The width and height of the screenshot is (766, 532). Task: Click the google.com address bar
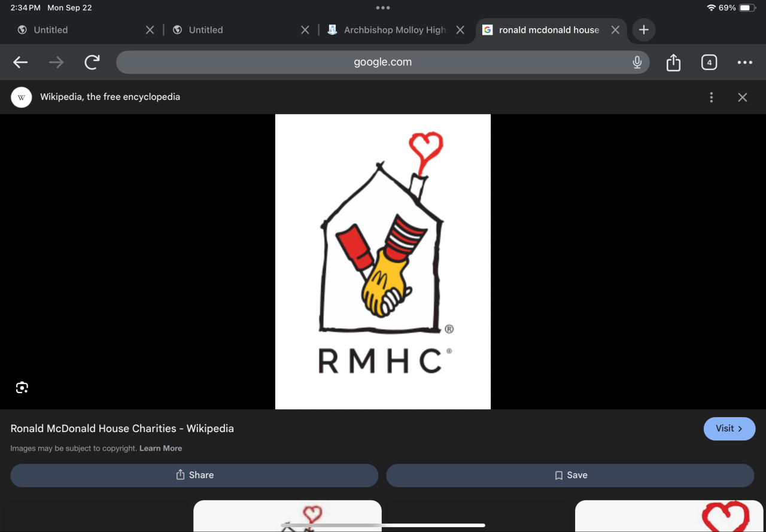coord(383,62)
